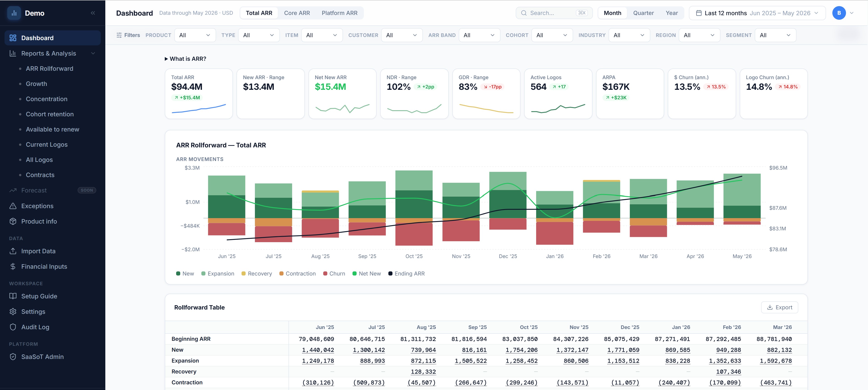Viewport: 868px width, 390px height.
Task: Click the Demo bar-chart logo icon
Action: click(x=14, y=13)
